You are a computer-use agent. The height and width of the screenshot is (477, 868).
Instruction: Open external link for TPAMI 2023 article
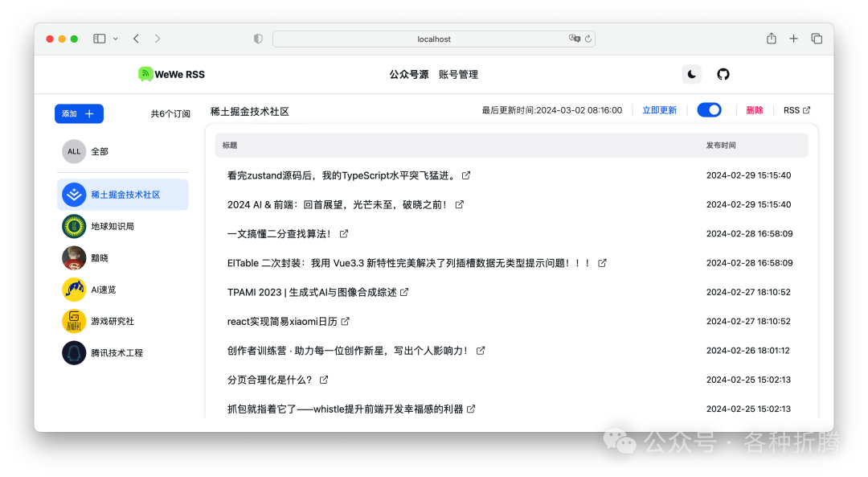pos(404,292)
